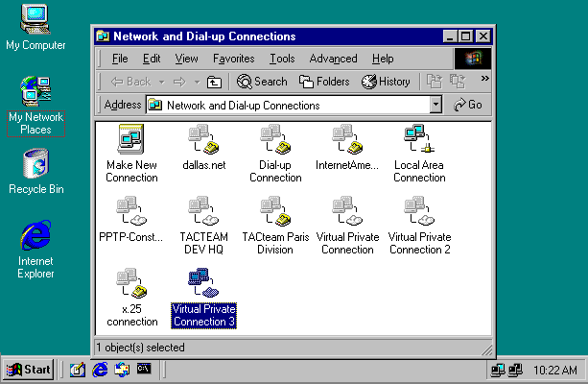The height and width of the screenshot is (384, 588).
Task: Open the Advanced menu
Action: (x=333, y=59)
